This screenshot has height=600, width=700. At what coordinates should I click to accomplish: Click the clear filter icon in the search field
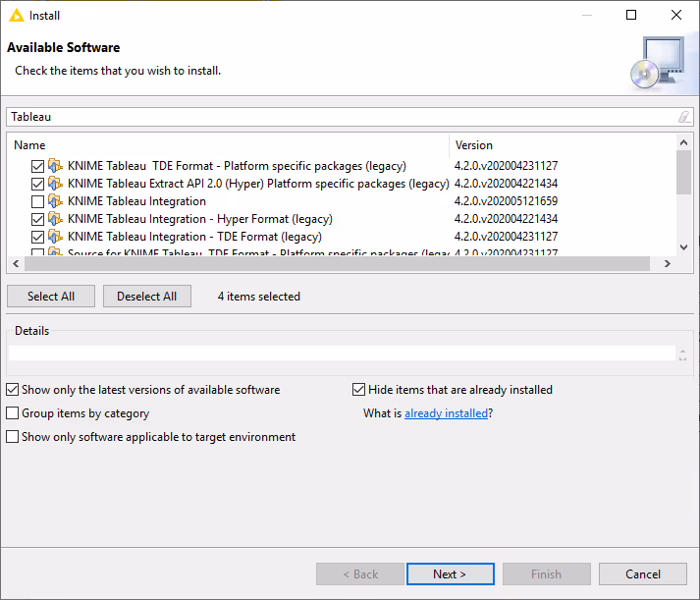click(x=683, y=117)
